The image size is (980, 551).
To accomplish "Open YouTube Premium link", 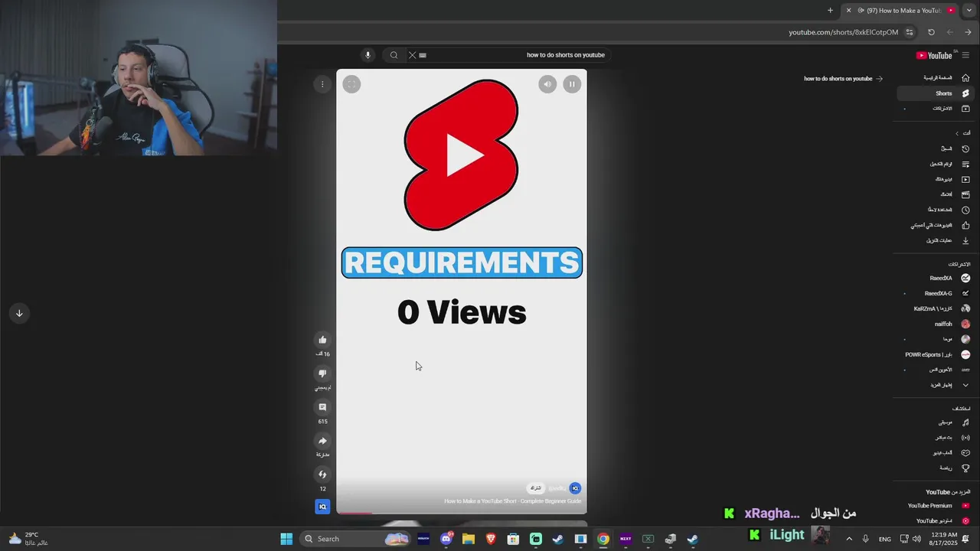I will [x=935, y=506].
